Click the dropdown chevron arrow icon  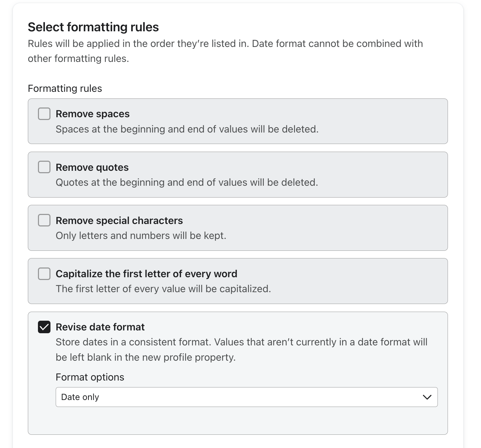(x=427, y=397)
